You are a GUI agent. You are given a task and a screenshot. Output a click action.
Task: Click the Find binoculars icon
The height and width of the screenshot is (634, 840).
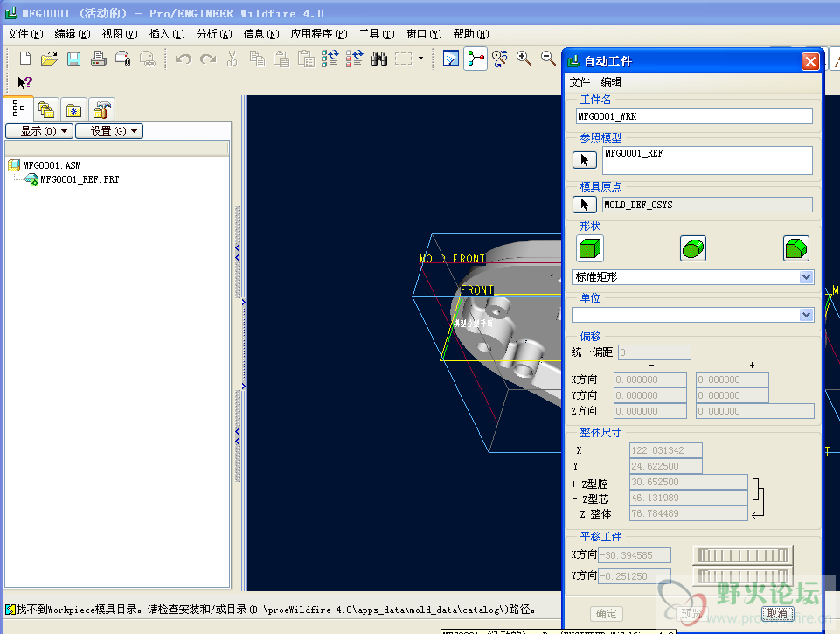(x=379, y=59)
